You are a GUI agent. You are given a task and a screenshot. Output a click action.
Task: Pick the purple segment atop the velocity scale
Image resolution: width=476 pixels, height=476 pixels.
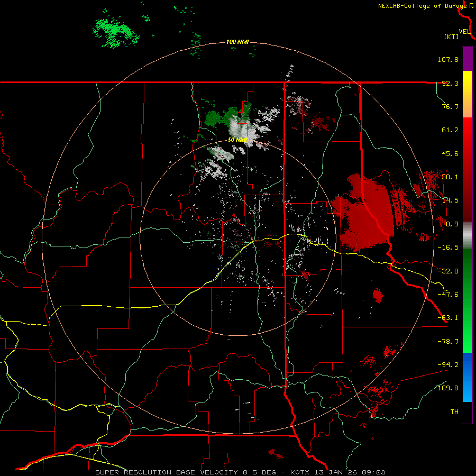pos(467,59)
